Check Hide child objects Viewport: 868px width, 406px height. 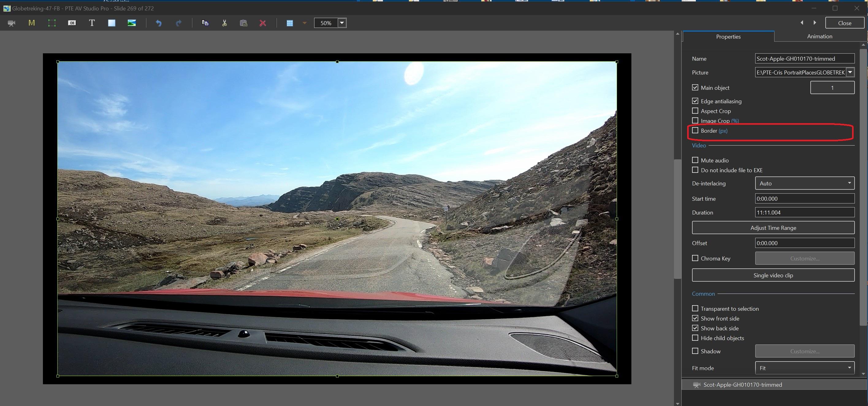point(695,337)
